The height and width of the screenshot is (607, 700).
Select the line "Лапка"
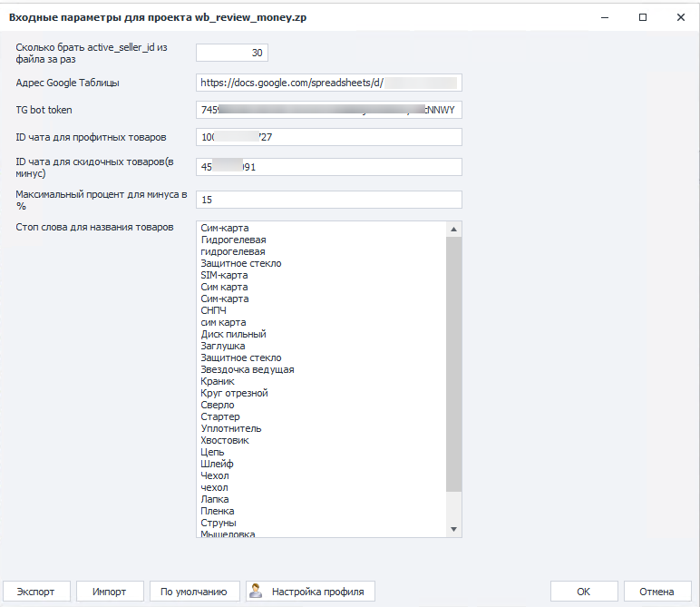coord(215,499)
